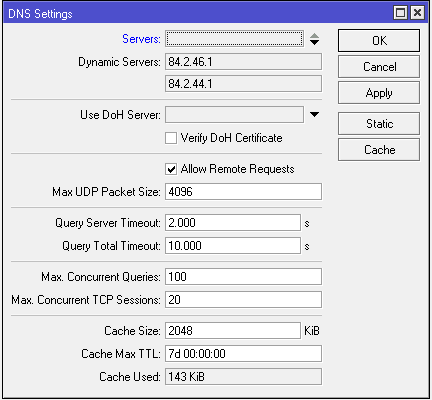Edit Max. Concurrent TCP Sessions field
Viewport: 432px width, 400px height.
[x=243, y=300]
